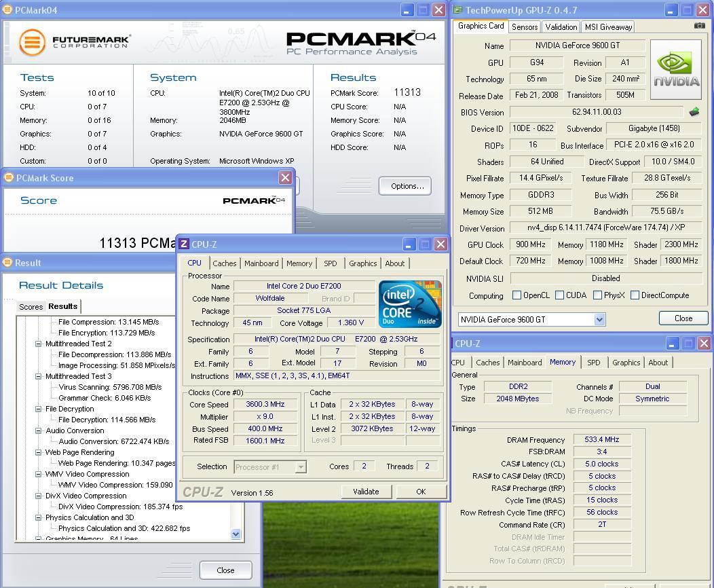The height and width of the screenshot is (588, 714).
Task: Select Graphics tab in front CPU-Z window
Action: click(x=363, y=263)
